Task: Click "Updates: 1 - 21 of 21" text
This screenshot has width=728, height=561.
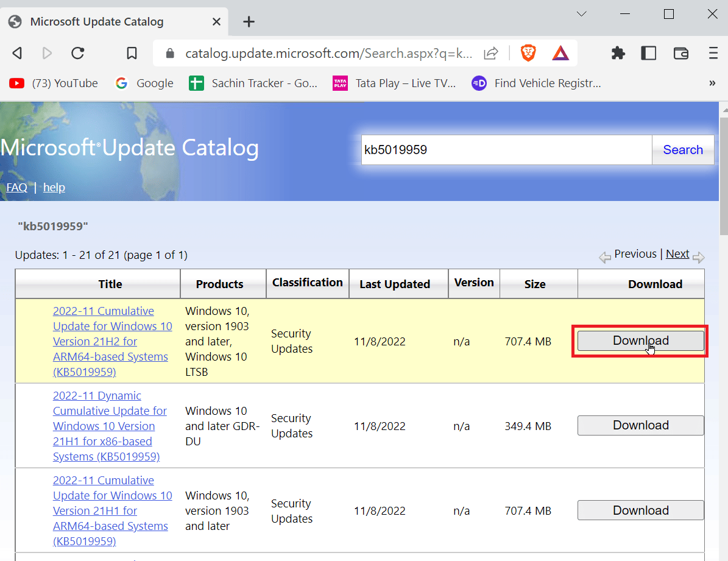Action: 68,255
